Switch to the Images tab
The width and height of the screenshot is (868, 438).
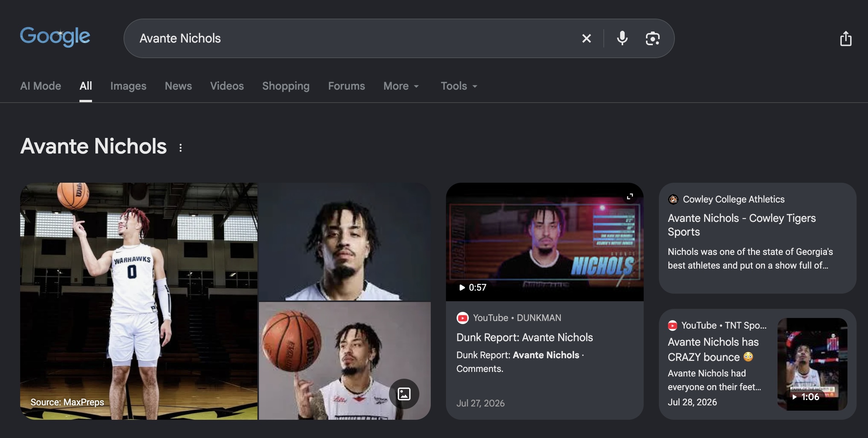pos(128,86)
